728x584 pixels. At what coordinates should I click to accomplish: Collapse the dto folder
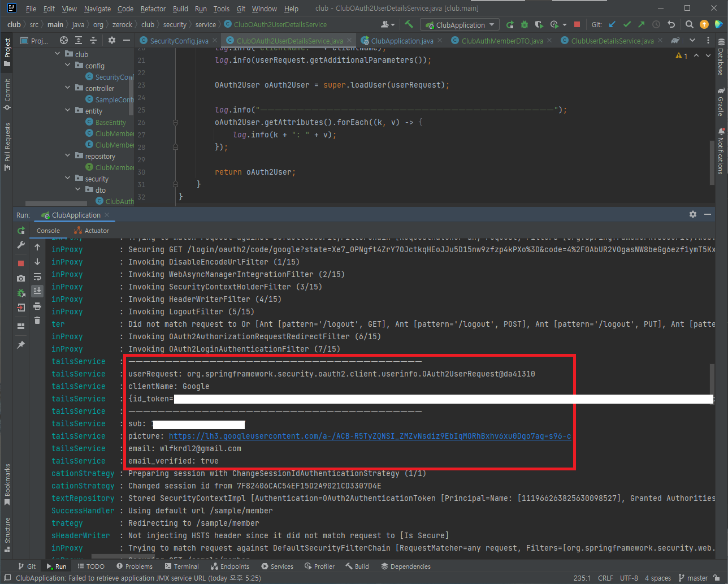pos(78,189)
